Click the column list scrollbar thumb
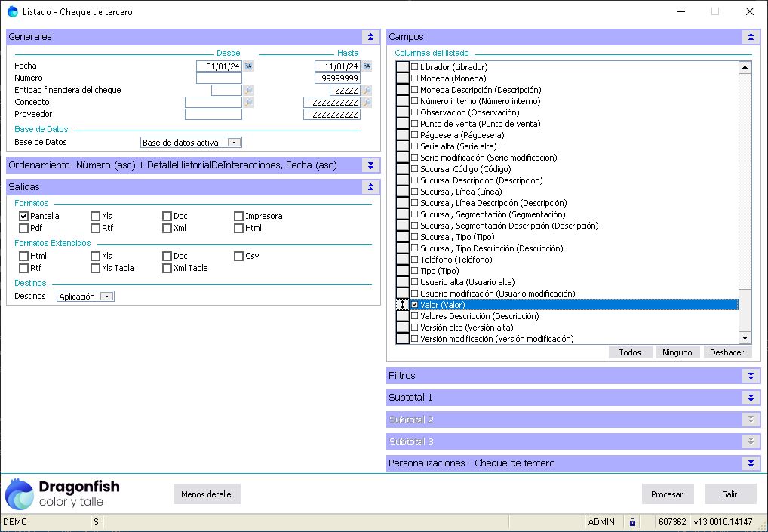 click(x=745, y=310)
